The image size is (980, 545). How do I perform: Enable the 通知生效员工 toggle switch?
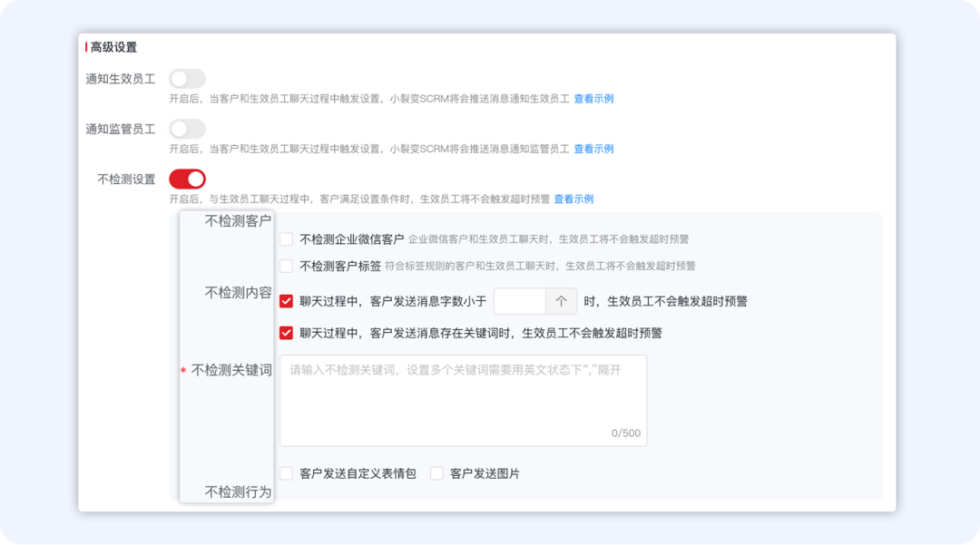tap(188, 78)
